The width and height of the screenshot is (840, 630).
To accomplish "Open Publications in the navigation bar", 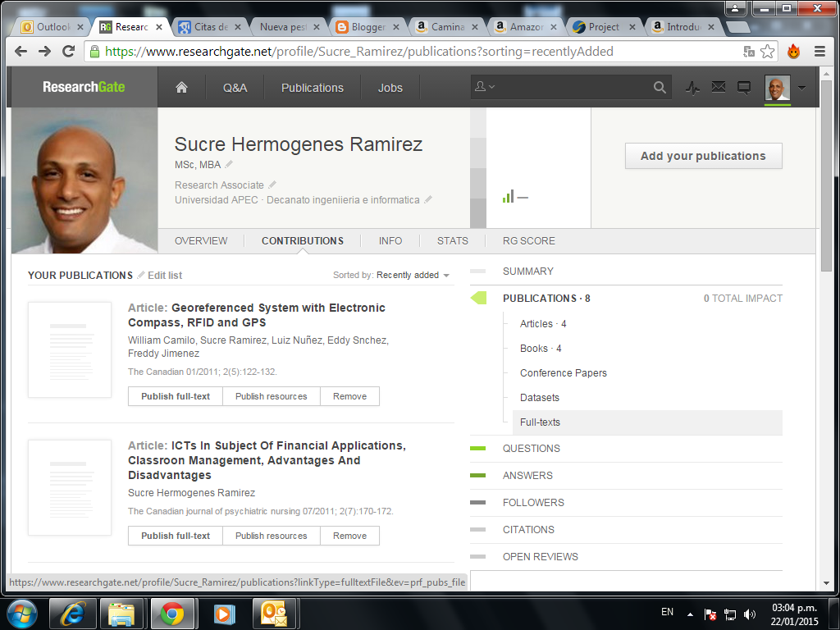I will (313, 88).
